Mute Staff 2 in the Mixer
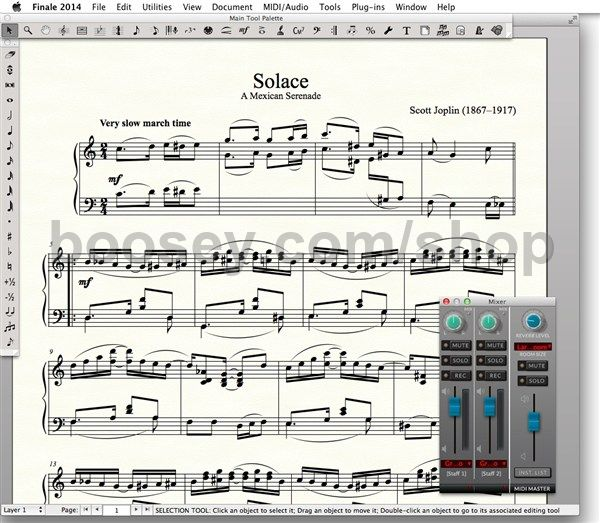 tap(491, 345)
